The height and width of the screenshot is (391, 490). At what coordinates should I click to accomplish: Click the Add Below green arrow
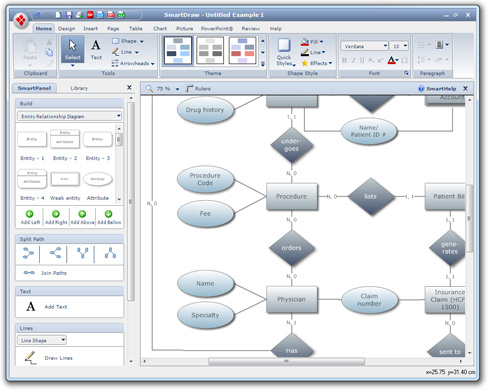(108, 214)
